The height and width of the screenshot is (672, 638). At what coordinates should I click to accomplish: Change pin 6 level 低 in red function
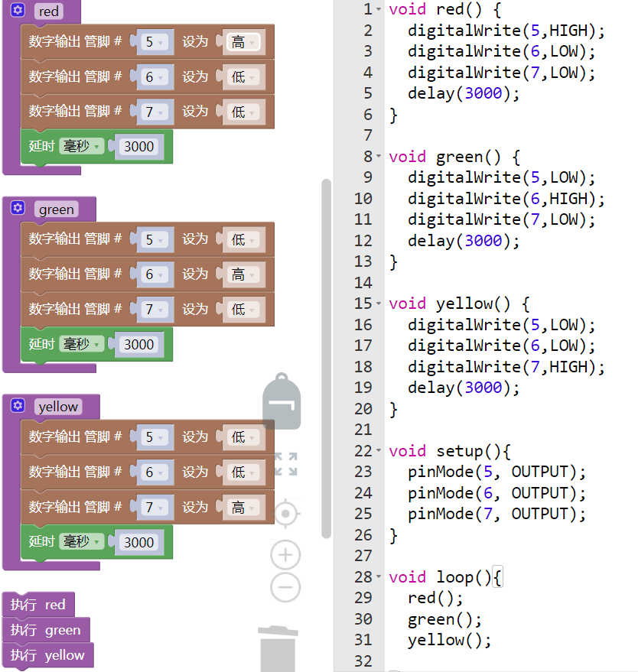(243, 77)
